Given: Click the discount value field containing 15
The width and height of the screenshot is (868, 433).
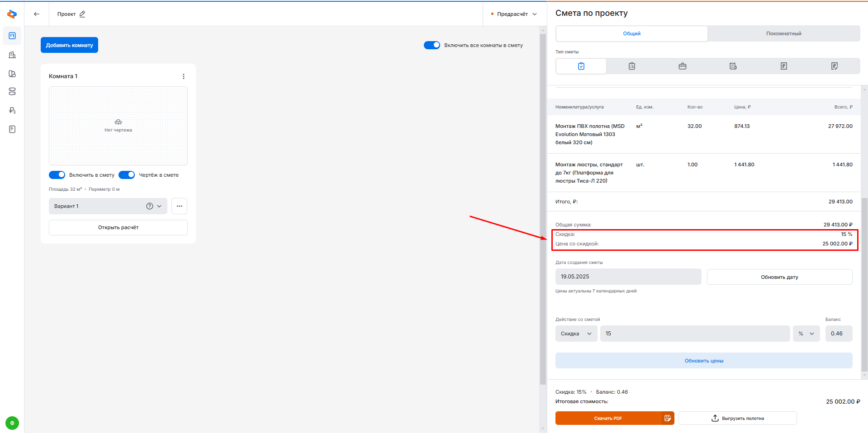Looking at the screenshot, I should point(694,334).
